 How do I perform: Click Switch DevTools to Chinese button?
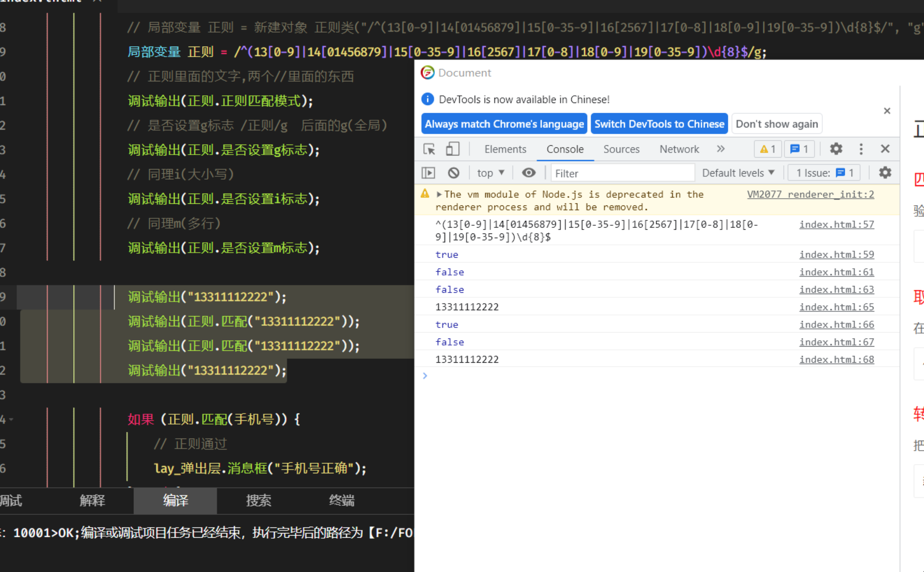click(x=659, y=124)
